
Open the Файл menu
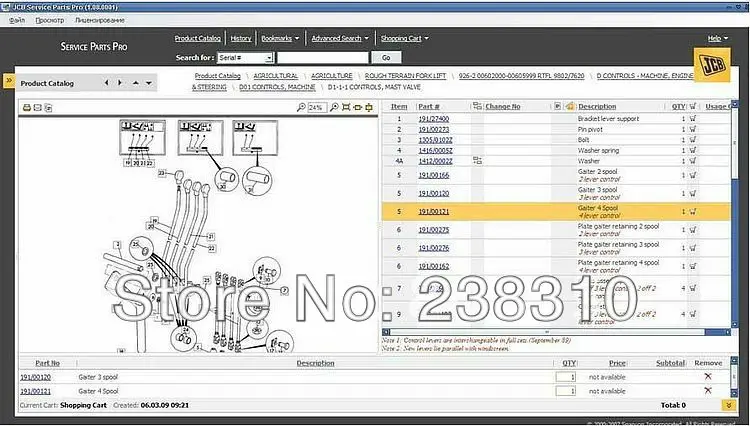[17, 21]
